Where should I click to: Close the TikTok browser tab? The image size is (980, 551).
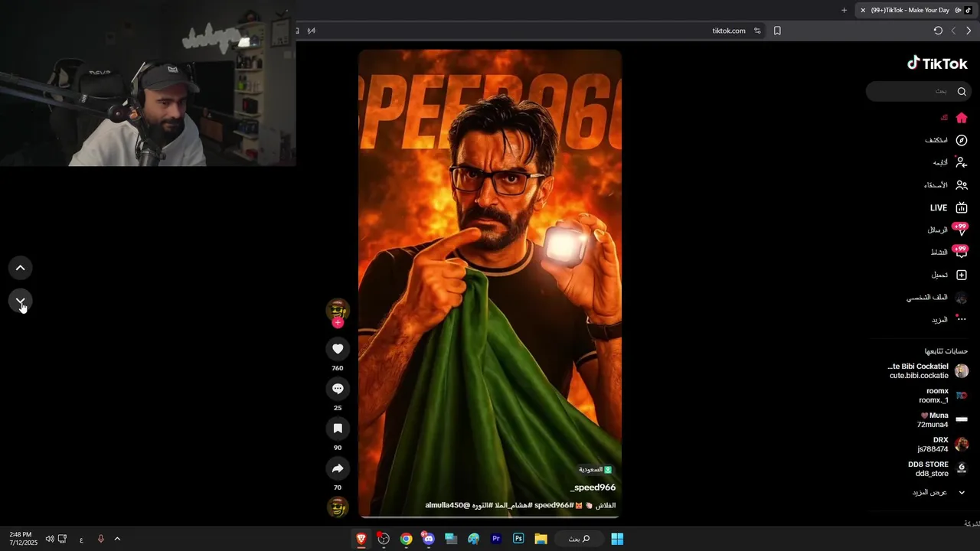863,10
